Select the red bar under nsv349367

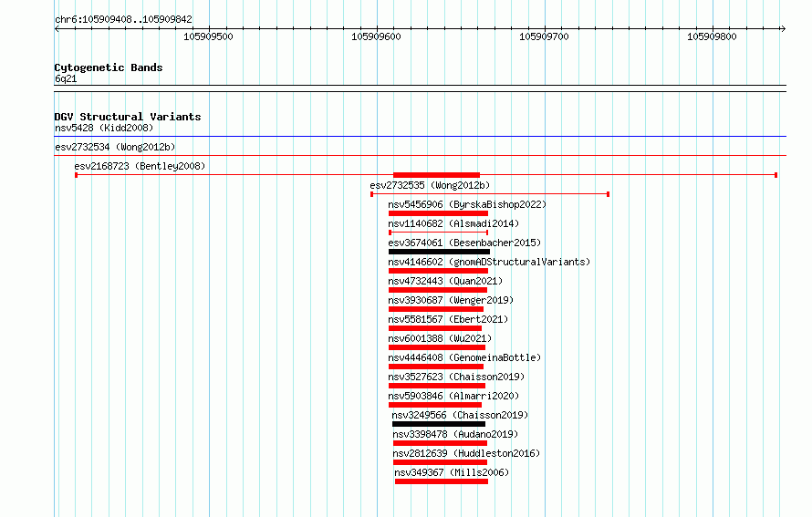click(442, 481)
